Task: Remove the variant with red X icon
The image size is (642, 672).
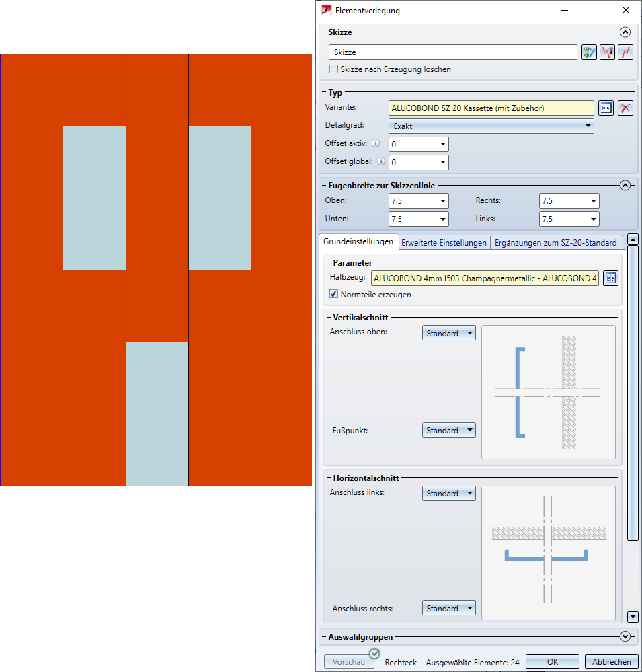Action: [626, 108]
